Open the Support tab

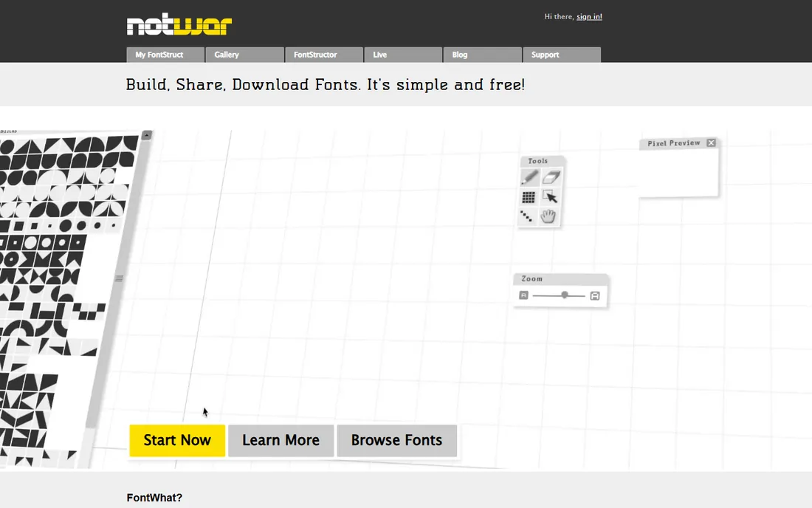click(x=562, y=55)
